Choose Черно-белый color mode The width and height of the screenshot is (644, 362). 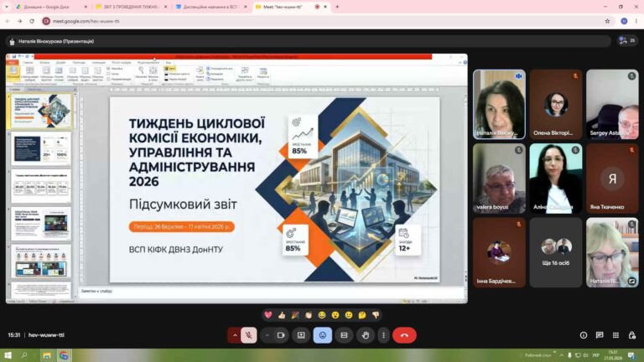click(175, 80)
